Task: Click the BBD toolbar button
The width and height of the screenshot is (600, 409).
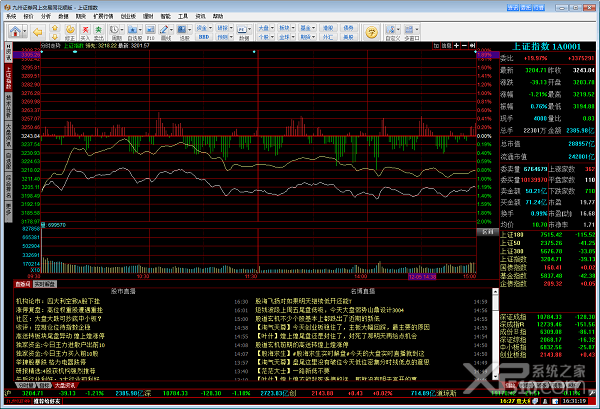Action: [x=204, y=37]
